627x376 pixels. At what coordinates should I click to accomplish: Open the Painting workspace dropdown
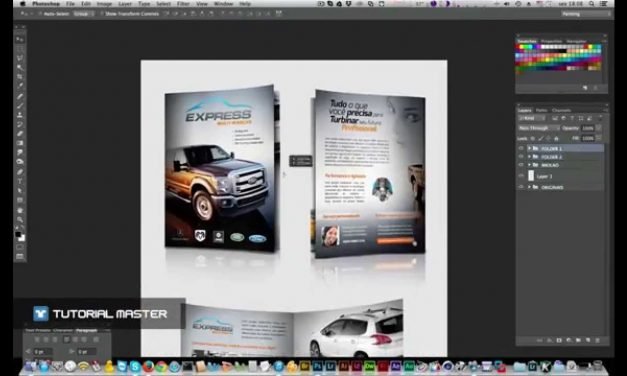(585, 14)
